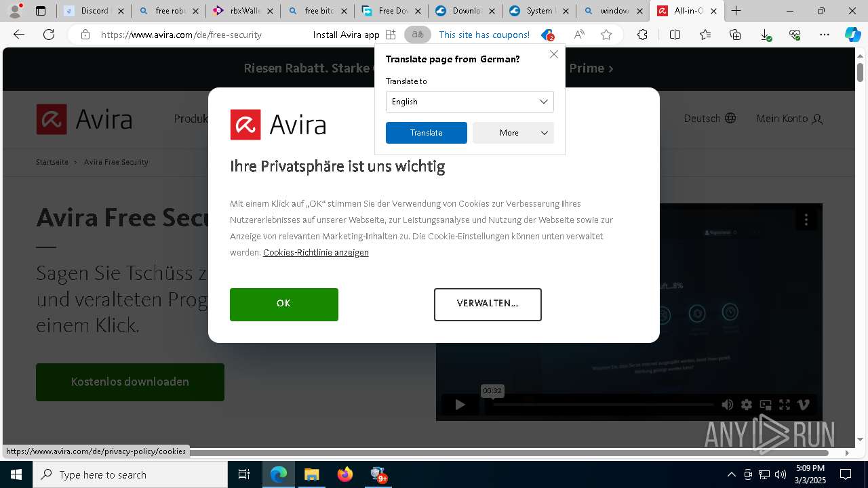Open Browser essentials heart icon
The image size is (868, 488).
(x=795, y=35)
